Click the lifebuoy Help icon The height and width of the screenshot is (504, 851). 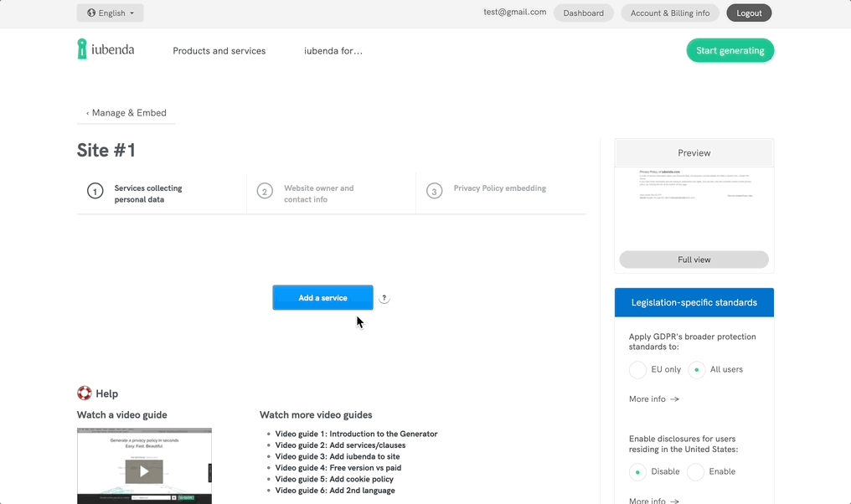pyautogui.click(x=85, y=393)
